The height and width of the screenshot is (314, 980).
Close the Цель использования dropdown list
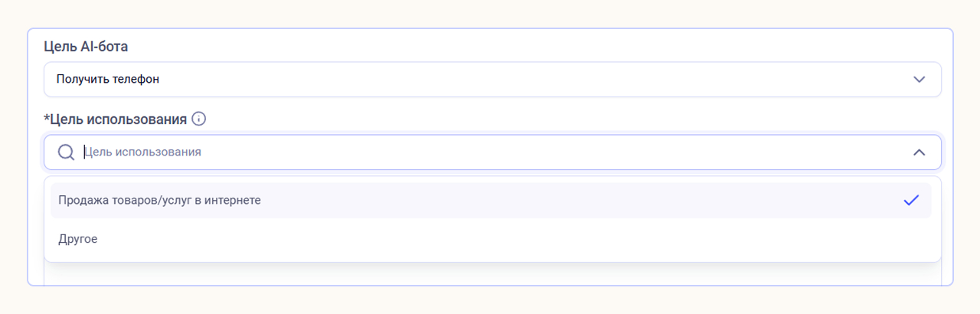(x=919, y=152)
